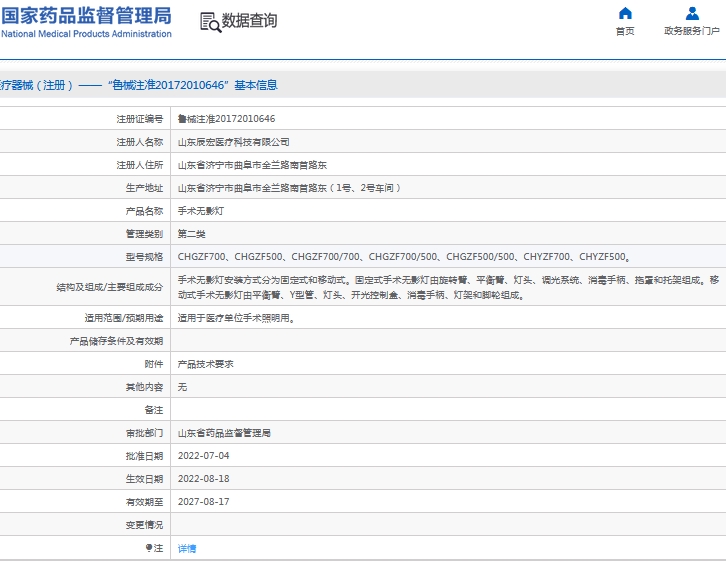Click 产品技术要求 attachment text
Screen dimensions: 726x567
205,364
